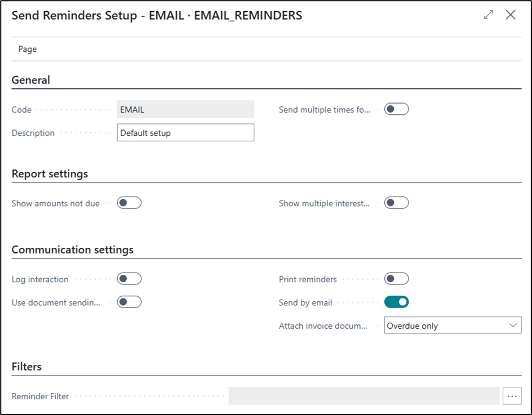Viewport: 532px width, 415px height.
Task: Expand the page to full screen view
Action: click(489, 15)
